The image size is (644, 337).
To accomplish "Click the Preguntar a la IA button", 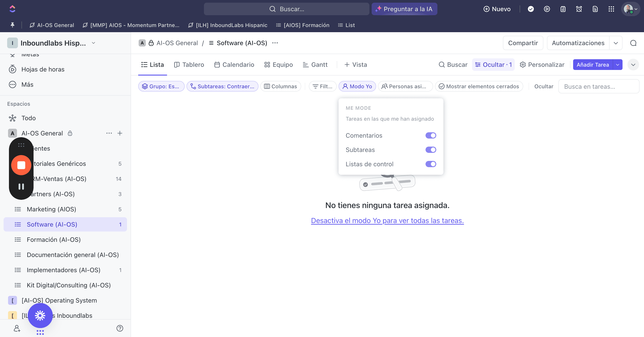I will coord(404,9).
